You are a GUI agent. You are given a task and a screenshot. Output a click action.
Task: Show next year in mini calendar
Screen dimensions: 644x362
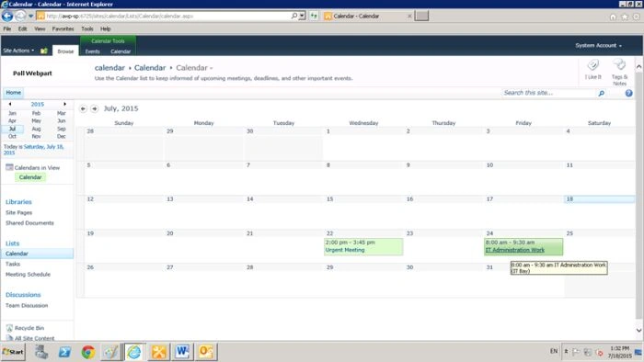(x=65, y=104)
